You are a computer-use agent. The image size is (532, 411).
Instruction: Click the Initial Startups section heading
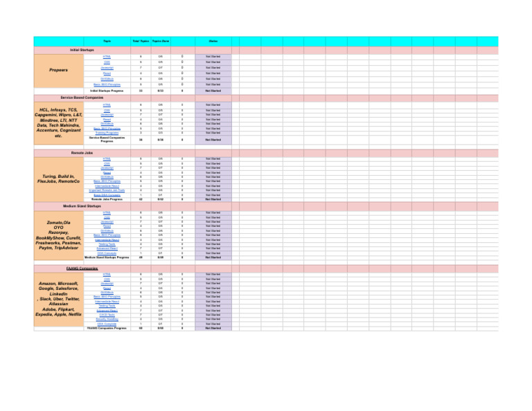coord(82,50)
